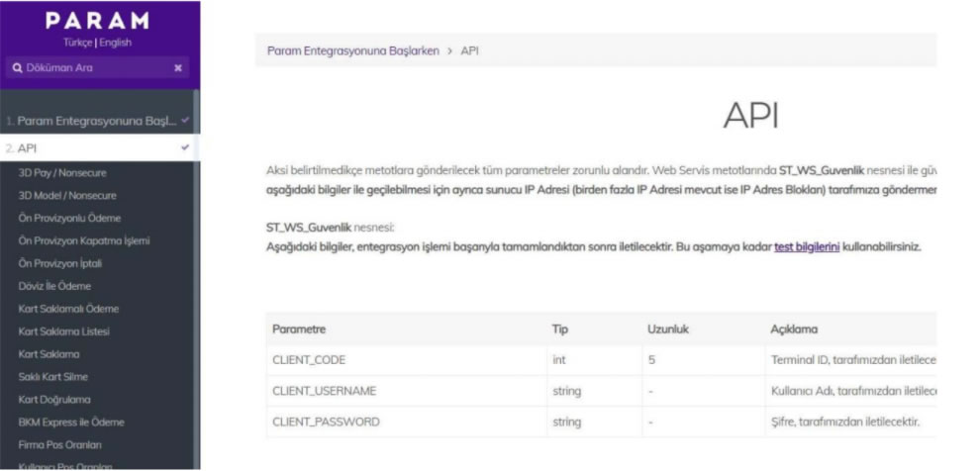Open Kart Saklamalı Ödeme page
Viewport: 980px width, 471px height.
click(68, 309)
